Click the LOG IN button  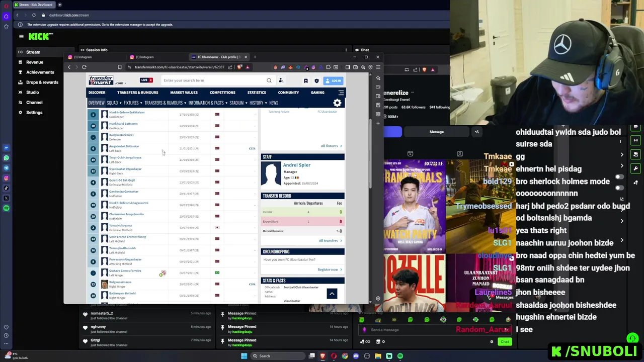(334, 80)
